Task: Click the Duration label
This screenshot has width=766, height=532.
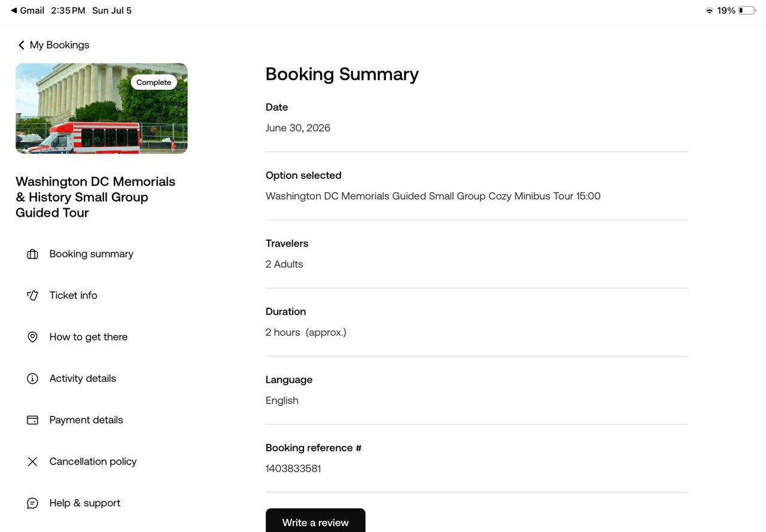Action: [x=285, y=312]
